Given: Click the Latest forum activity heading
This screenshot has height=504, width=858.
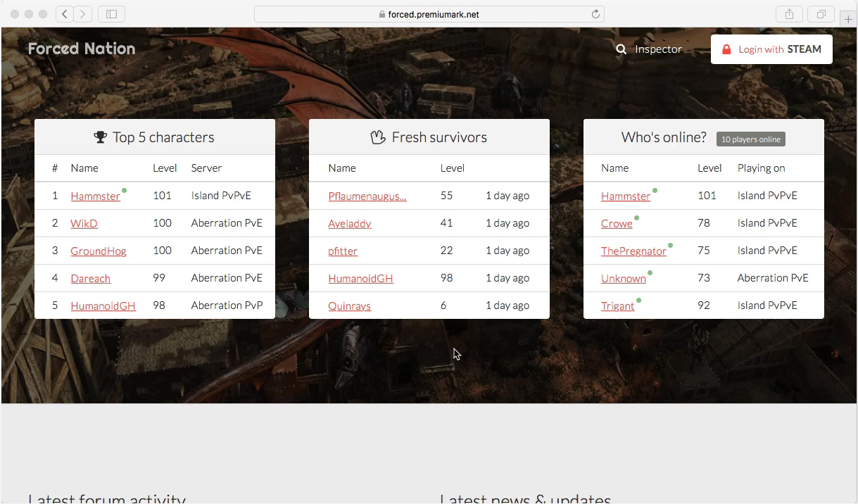Looking at the screenshot, I should pos(107,498).
